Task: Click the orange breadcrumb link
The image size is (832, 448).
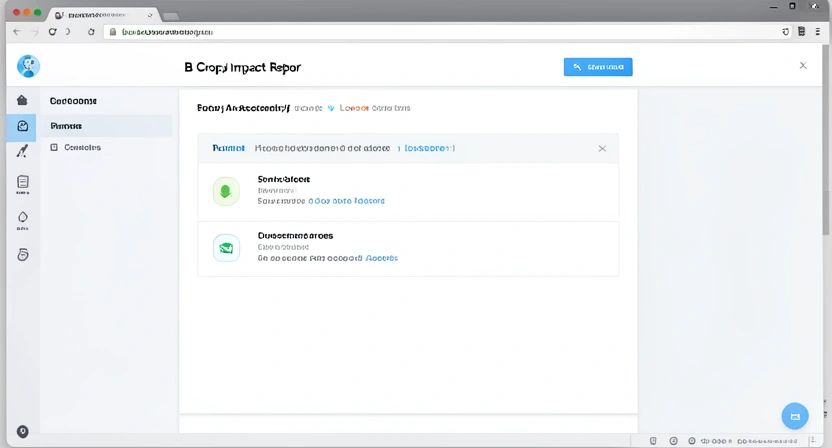Action: coord(354,108)
